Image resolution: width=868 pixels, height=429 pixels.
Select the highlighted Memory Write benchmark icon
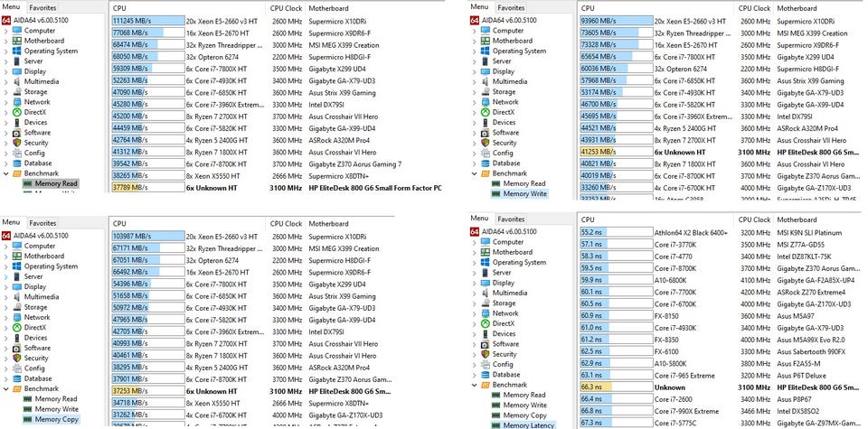(x=496, y=194)
